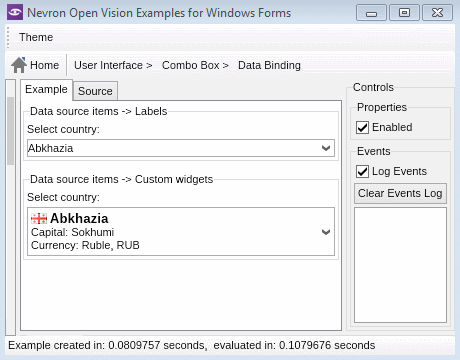Click the Nevron eye logo icon
Screen dimensions: 460x360
15,13
